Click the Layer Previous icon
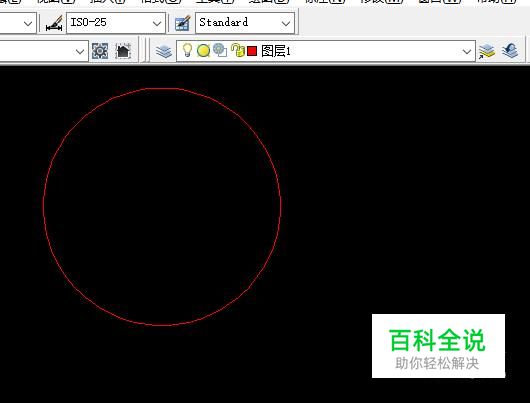 click(x=510, y=51)
